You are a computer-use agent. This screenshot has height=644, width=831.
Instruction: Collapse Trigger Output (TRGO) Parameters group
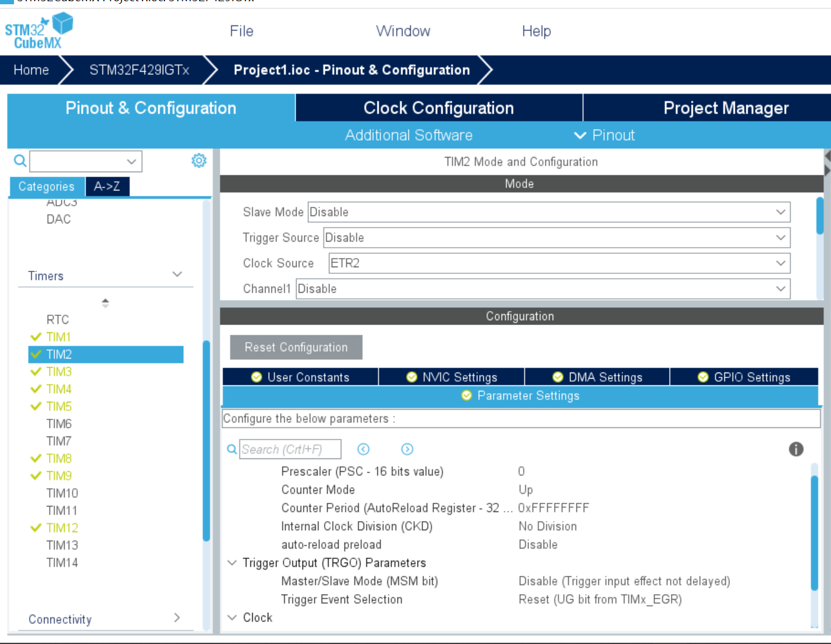tap(232, 562)
